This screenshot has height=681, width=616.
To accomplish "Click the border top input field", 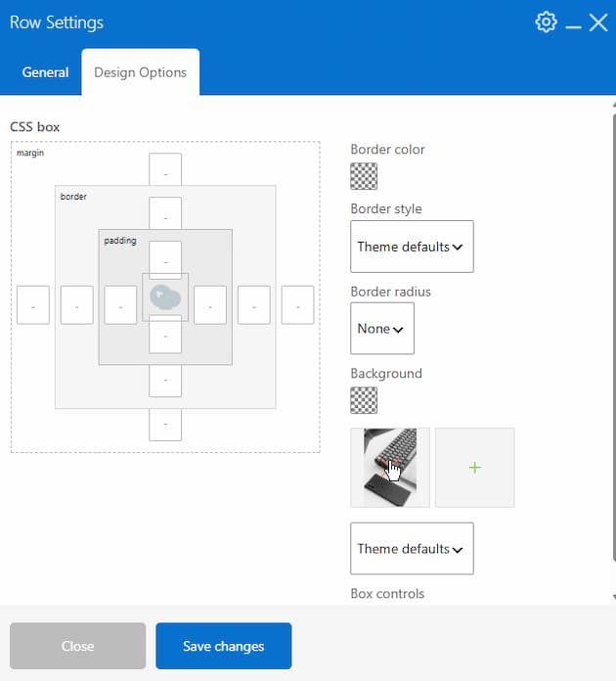I will [x=165, y=213].
